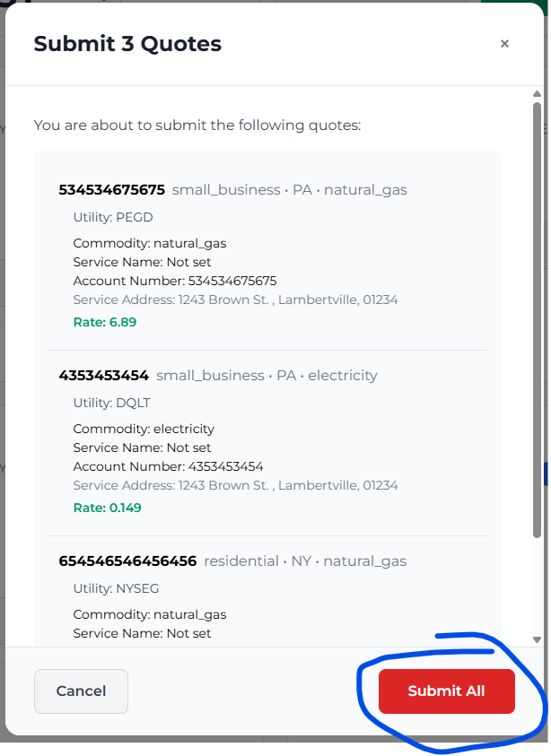Click the scrollbar up arrow
Viewport: 551px width, 756px height.
pos(537,94)
